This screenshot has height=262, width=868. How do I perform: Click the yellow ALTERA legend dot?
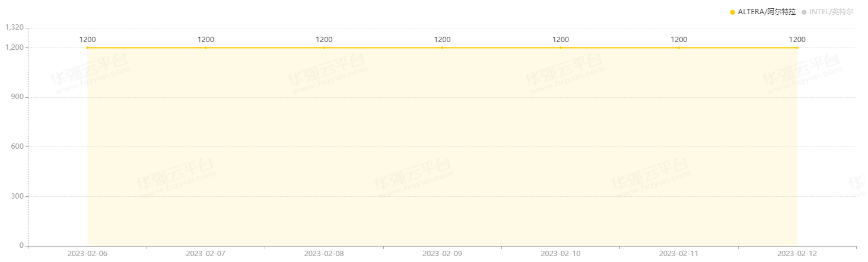(733, 12)
